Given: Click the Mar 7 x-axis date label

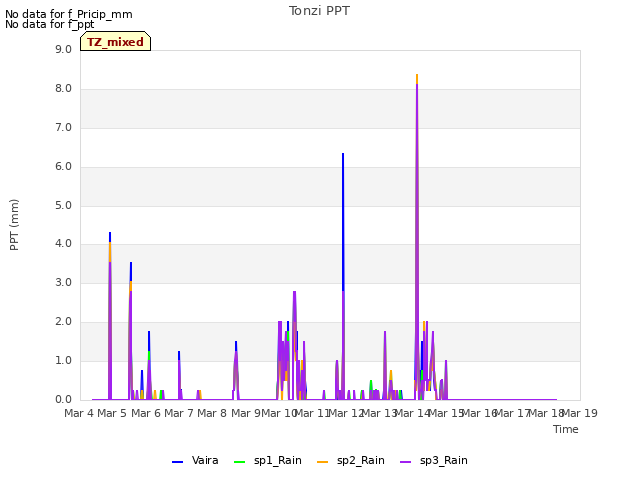Looking at the screenshot, I should (179, 413).
